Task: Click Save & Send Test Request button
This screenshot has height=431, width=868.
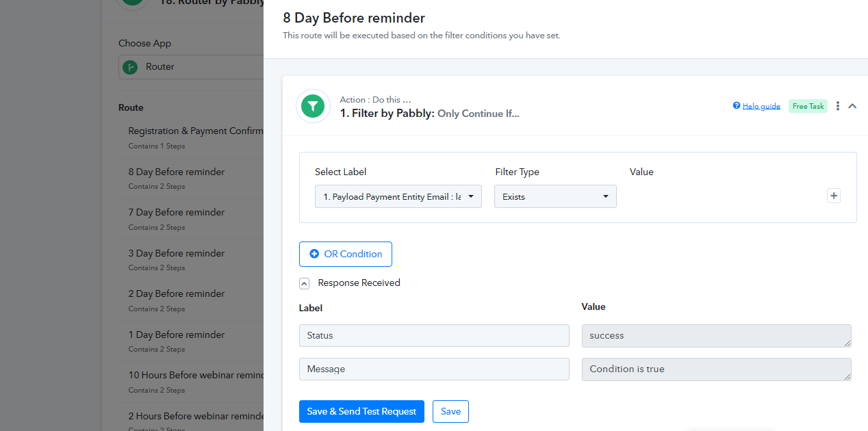Action: [x=361, y=412]
